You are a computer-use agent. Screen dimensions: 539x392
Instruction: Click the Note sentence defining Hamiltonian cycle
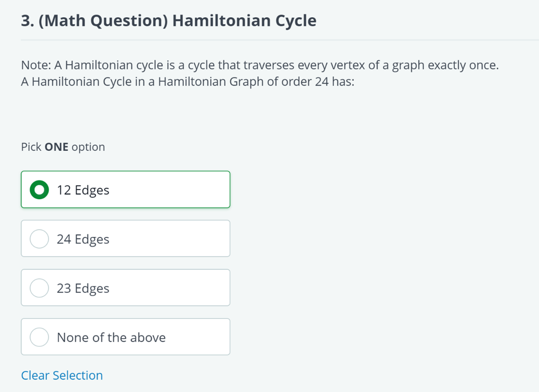pyautogui.click(x=260, y=66)
